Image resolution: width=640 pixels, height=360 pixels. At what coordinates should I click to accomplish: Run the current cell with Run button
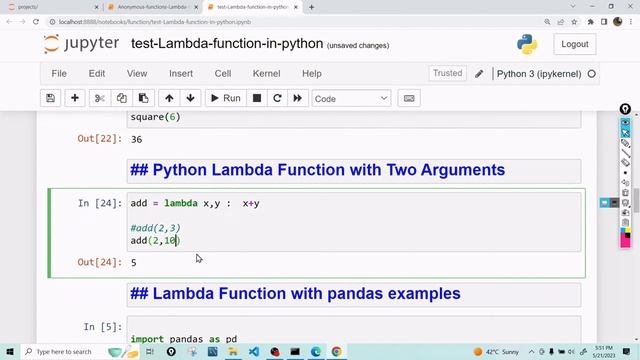226,98
